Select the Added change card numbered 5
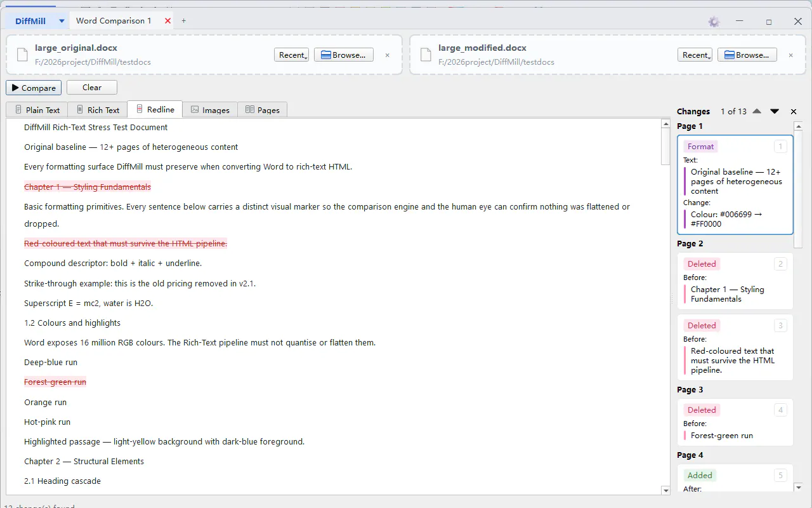 [x=735, y=478]
